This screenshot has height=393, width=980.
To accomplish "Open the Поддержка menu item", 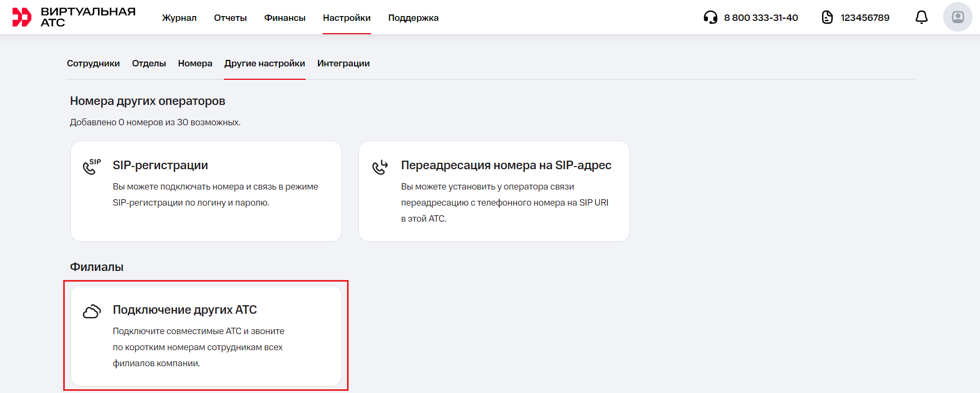I will click(x=413, y=18).
